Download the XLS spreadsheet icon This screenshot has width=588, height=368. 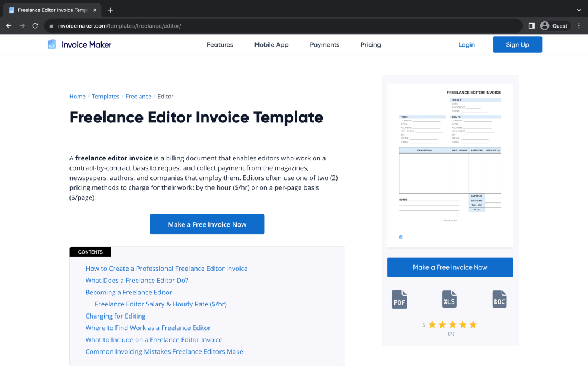[x=450, y=299]
